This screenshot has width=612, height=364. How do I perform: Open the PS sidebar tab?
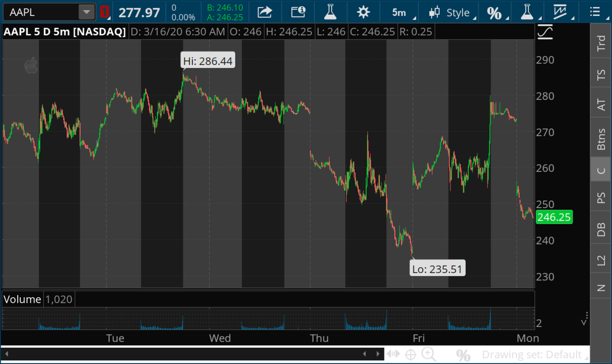(601, 198)
